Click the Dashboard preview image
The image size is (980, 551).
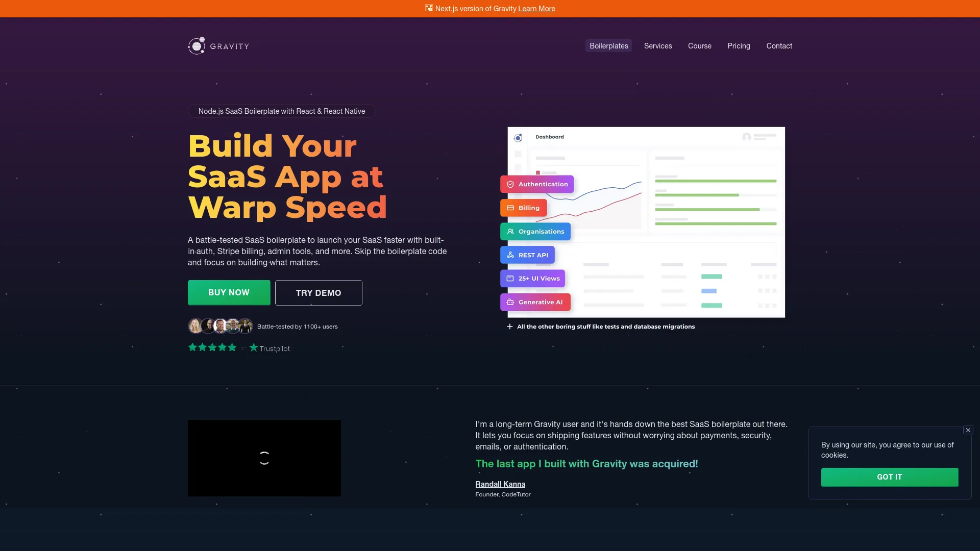click(646, 222)
